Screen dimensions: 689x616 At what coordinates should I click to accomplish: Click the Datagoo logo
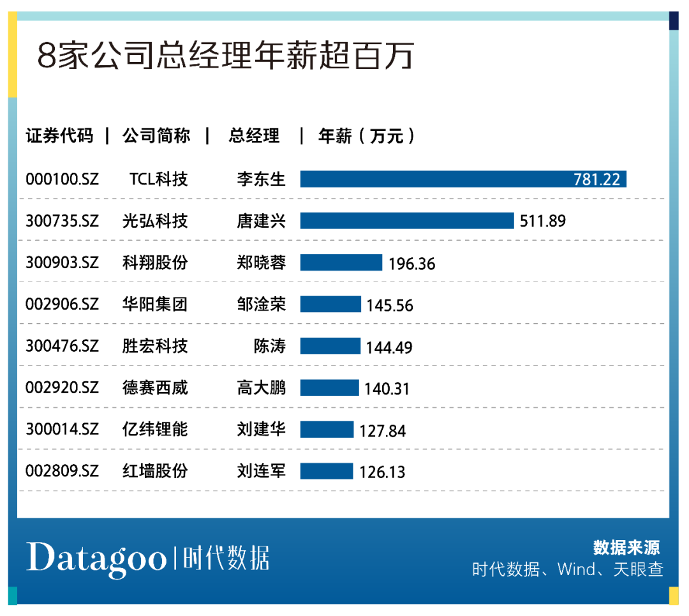tap(96, 559)
